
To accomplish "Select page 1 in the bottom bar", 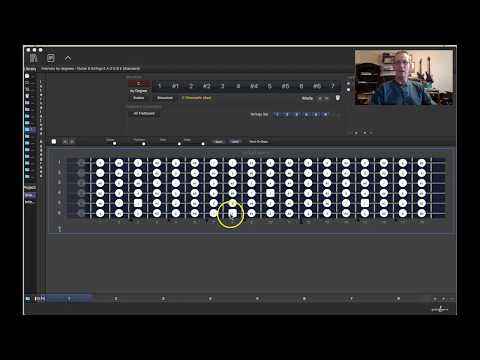I will tap(69, 299).
